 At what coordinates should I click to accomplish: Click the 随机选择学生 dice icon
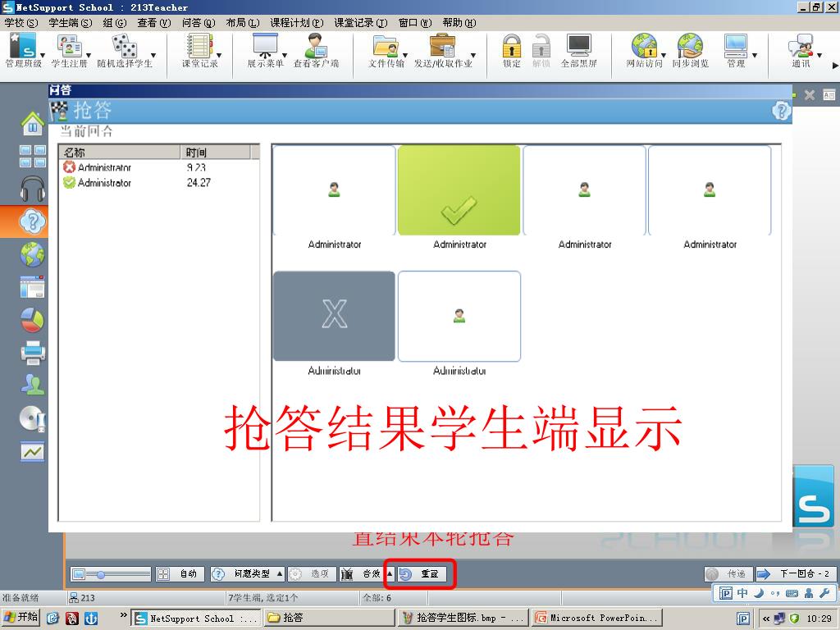click(125, 50)
